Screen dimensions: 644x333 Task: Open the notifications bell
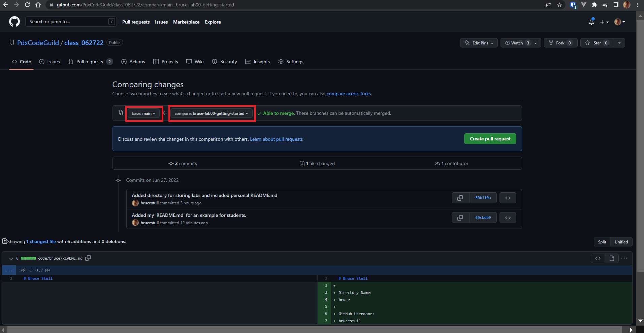coord(591,22)
